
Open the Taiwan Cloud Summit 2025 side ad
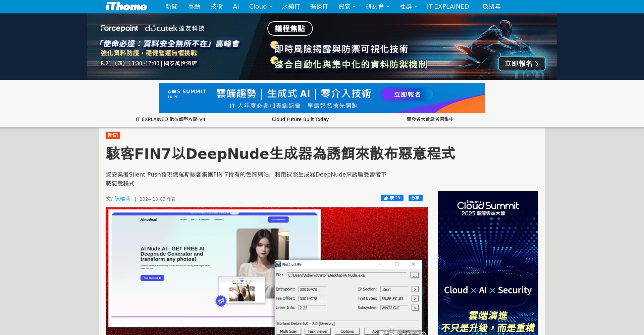tap(488, 263)
